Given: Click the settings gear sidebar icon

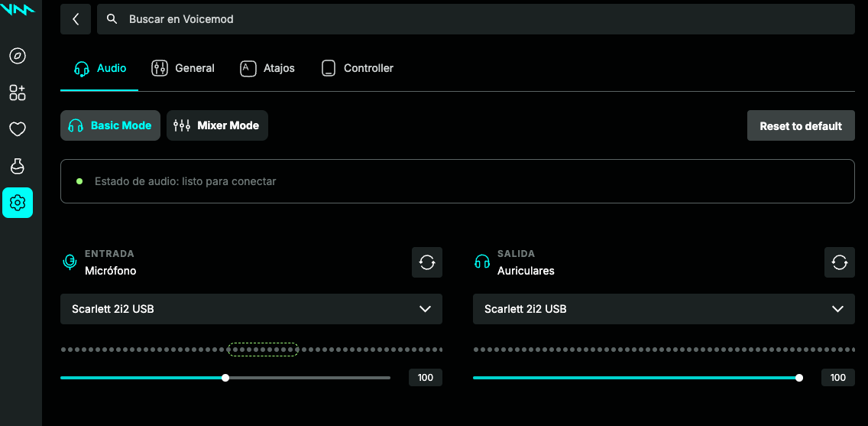Looking at the screenshot, I should [x=18, y=203].
